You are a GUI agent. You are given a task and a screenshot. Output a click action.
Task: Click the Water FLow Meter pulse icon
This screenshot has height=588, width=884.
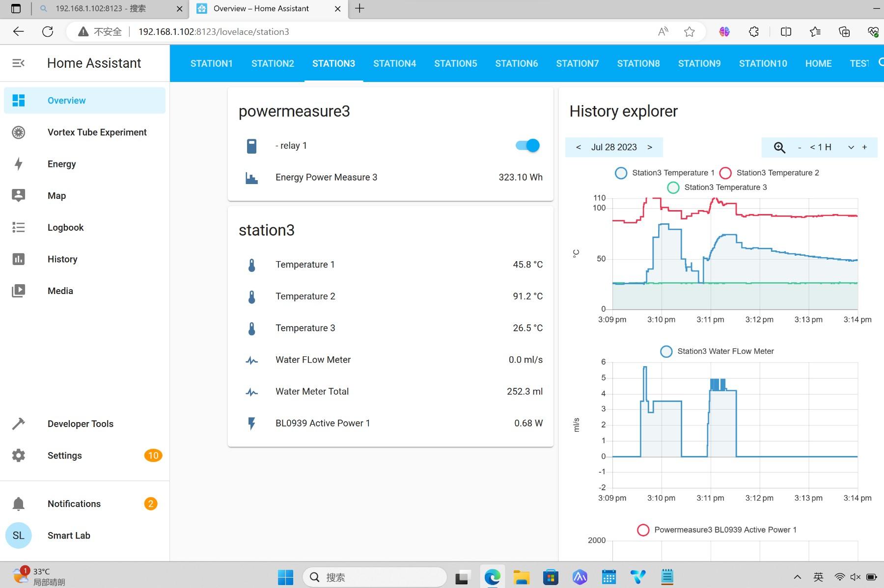coord(251,360)
